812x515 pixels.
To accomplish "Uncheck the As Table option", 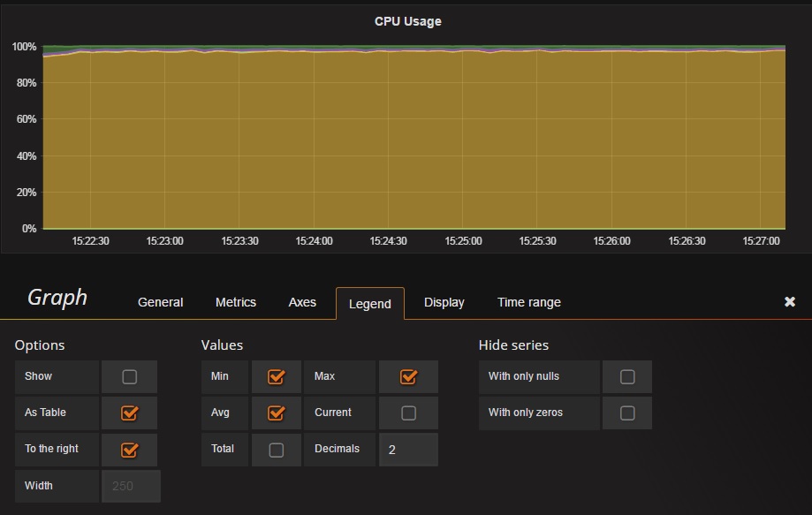I will tap(130, 413).
